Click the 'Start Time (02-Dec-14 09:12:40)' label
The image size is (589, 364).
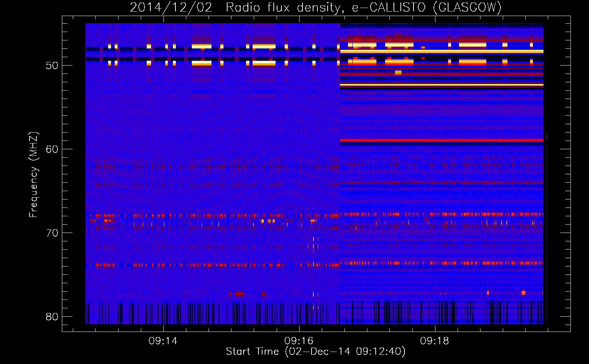[x=316, y=352]
